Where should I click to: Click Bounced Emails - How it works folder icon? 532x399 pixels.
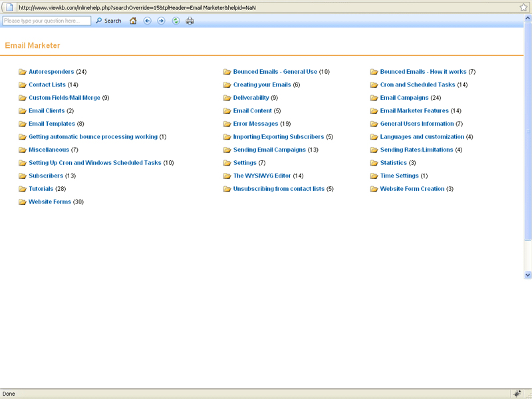pyautogui.click(x=374, y=72)
